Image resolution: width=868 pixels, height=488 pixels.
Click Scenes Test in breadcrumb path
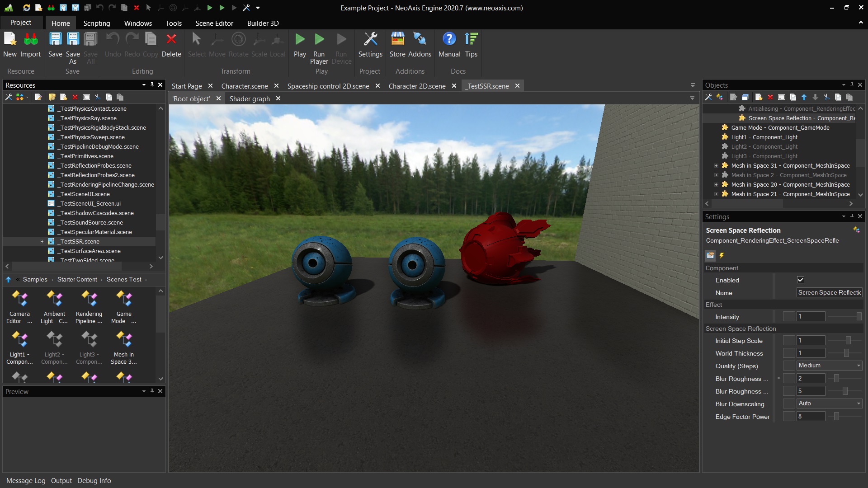pos(124,280)
